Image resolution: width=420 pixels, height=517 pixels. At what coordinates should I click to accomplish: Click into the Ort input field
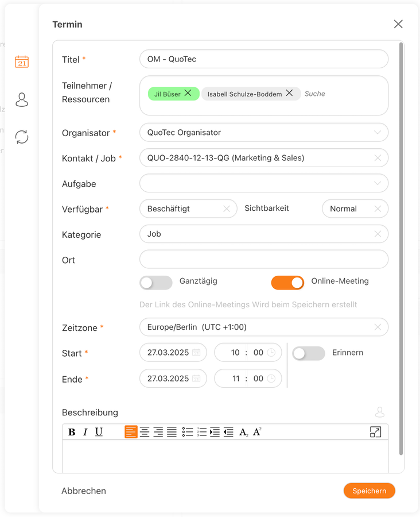click(263, 259)
